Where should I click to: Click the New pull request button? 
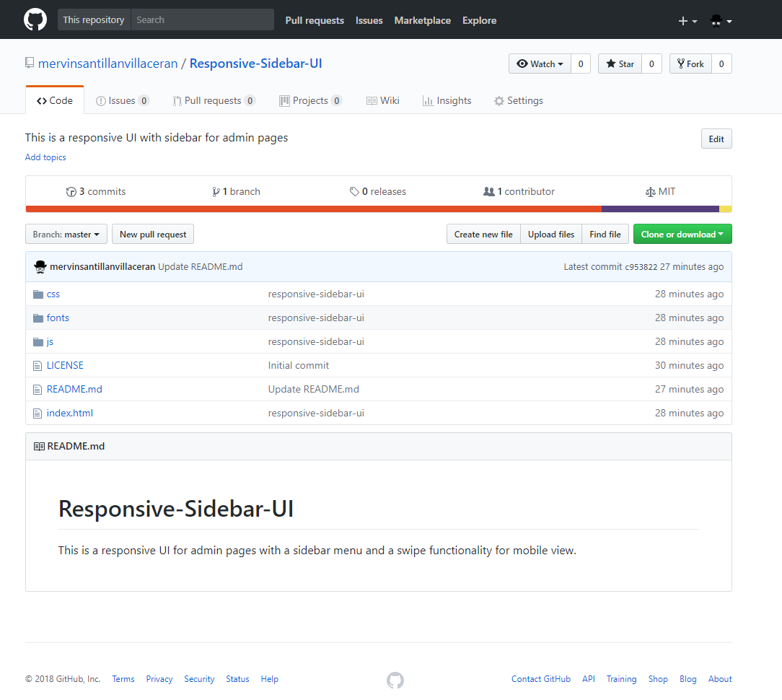click(152, 234)
